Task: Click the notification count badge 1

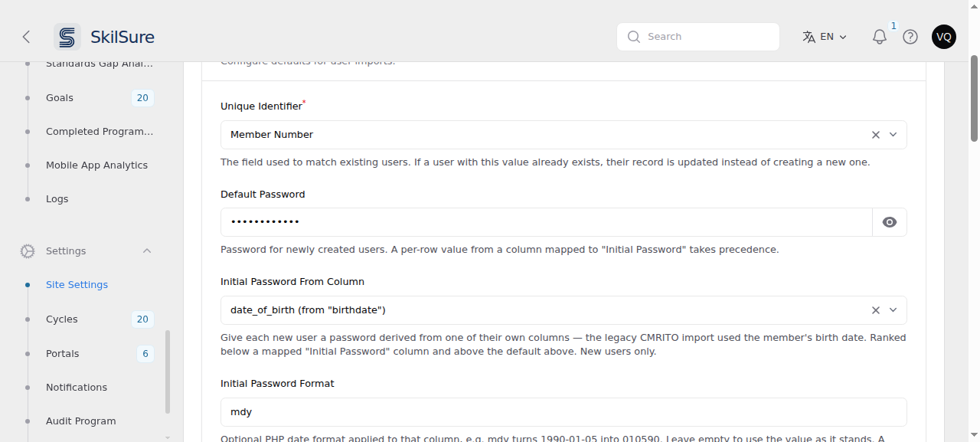Action: [x=893, y=26]
